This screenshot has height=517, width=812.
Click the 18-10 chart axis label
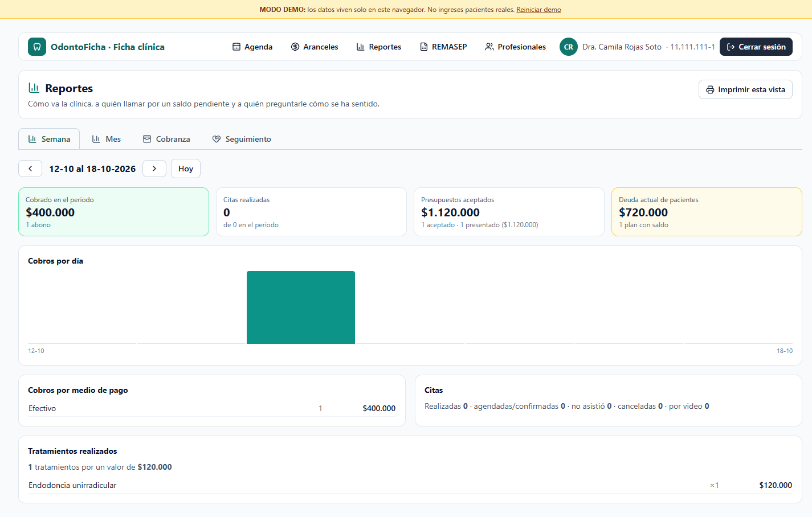tap(785, 351)
